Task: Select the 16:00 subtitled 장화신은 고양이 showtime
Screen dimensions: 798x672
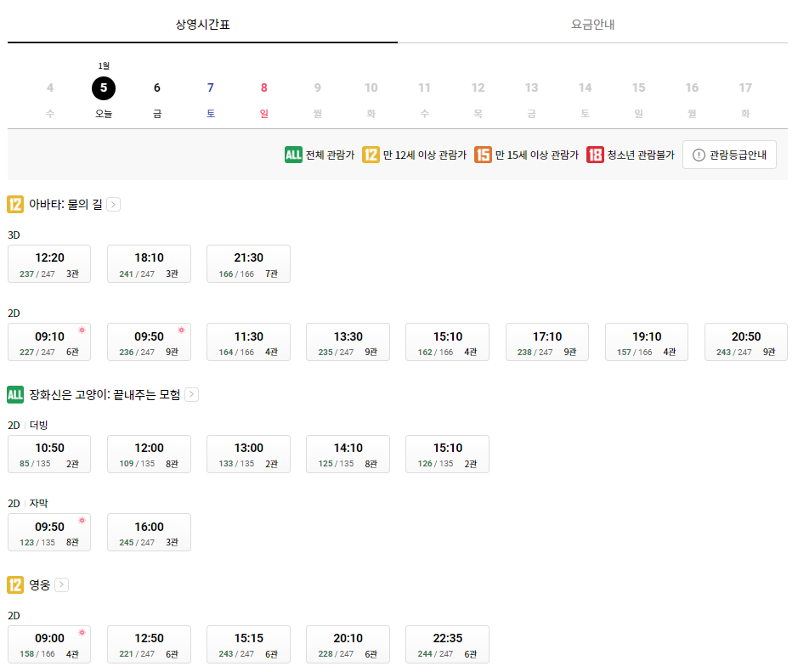Action: coord(148,532)
